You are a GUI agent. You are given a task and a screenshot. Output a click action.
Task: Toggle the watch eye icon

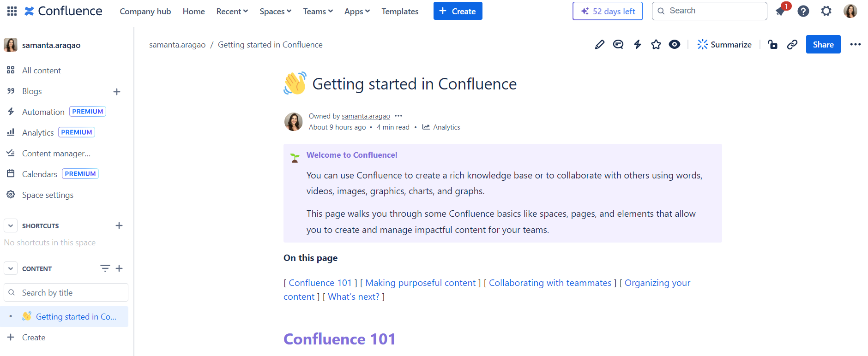pos(675,44)
